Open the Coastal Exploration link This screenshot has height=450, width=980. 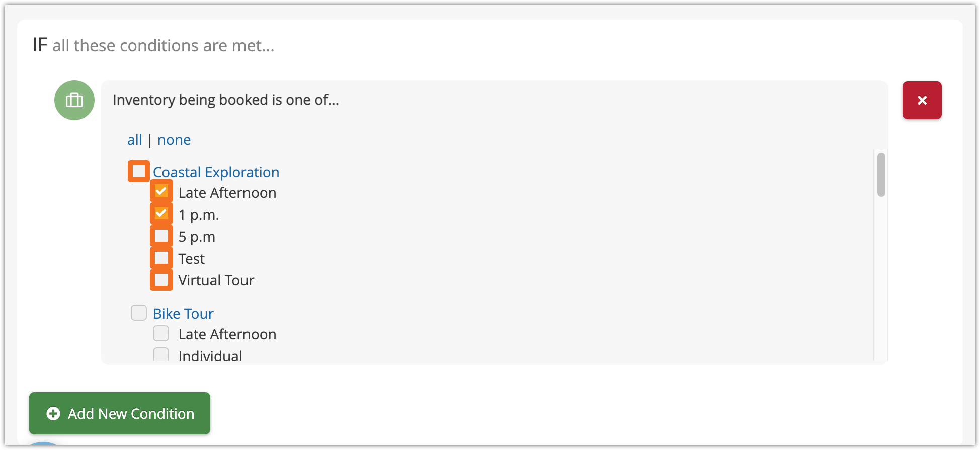216,172
